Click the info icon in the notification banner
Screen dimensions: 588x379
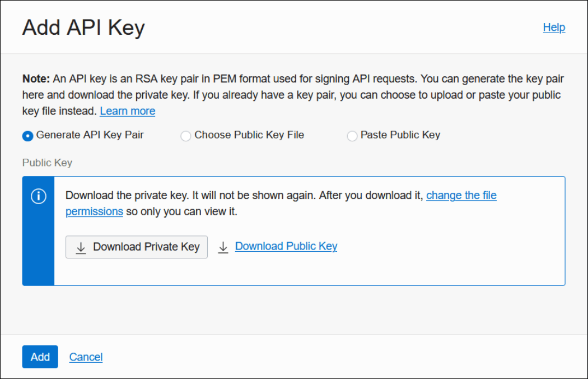point(38,197)
